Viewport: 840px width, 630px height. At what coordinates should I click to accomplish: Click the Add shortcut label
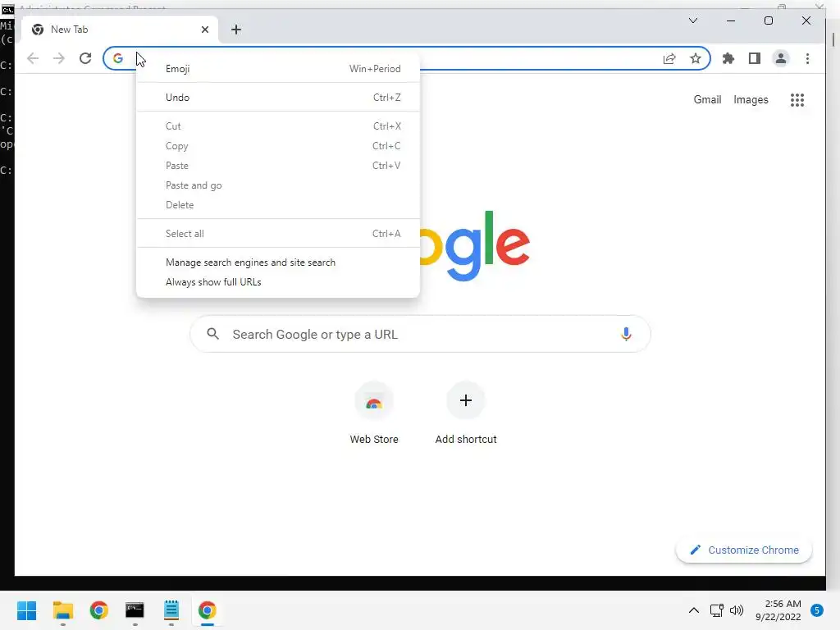(x=466, y=440)
